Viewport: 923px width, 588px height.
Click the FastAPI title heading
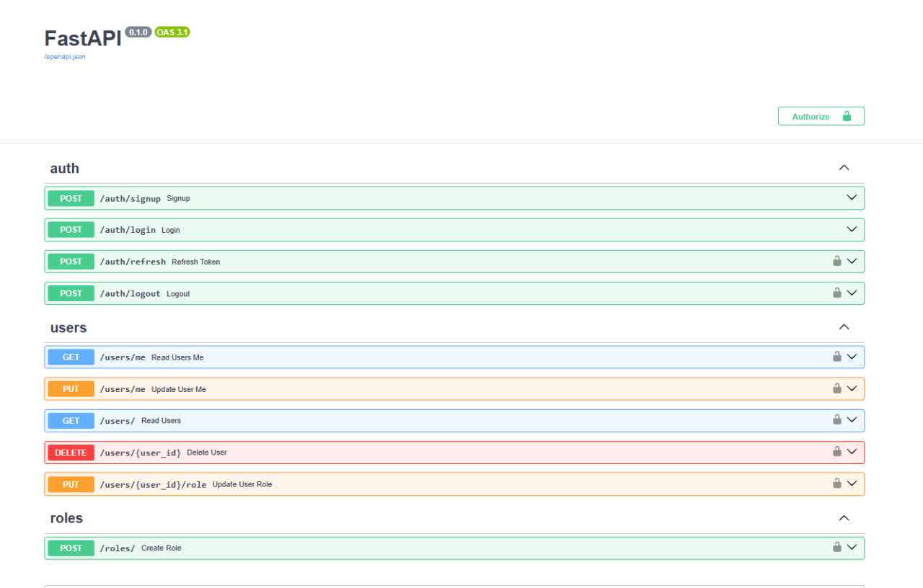[83, 38]
